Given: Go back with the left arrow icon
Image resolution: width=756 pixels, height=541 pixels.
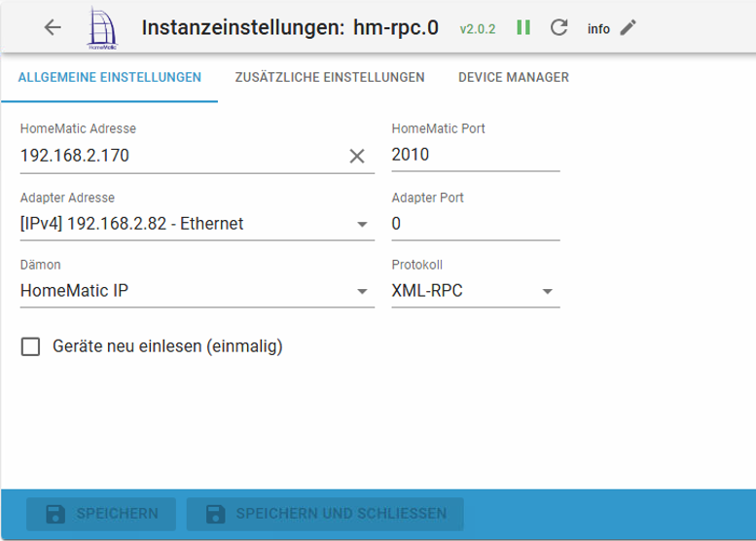Looking at the screenshot, I should pyautogui.click(x=53, y=27).
